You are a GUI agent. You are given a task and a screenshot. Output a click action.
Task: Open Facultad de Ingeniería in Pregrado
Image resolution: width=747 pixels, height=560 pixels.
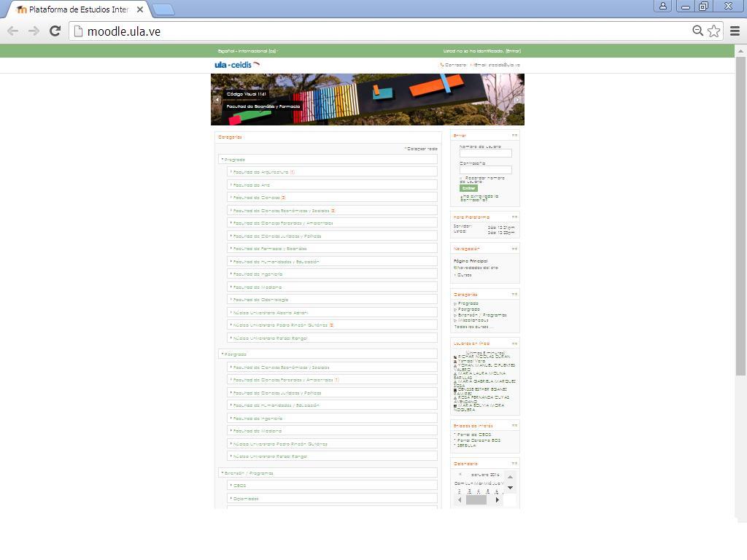tap(258, 274)
